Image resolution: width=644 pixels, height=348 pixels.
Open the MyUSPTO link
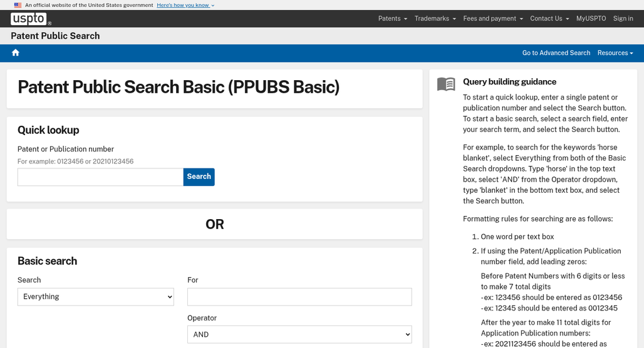[591, 19]
